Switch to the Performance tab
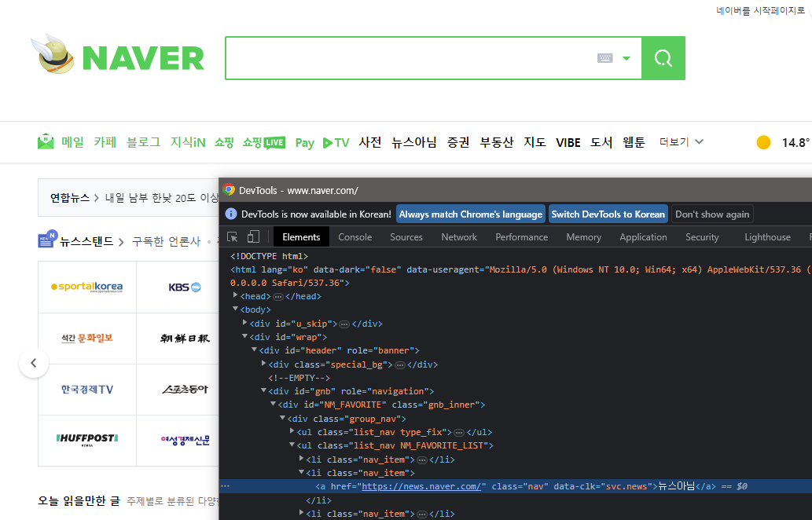This screenshot has width=812, height=520. tap(521, 237)
